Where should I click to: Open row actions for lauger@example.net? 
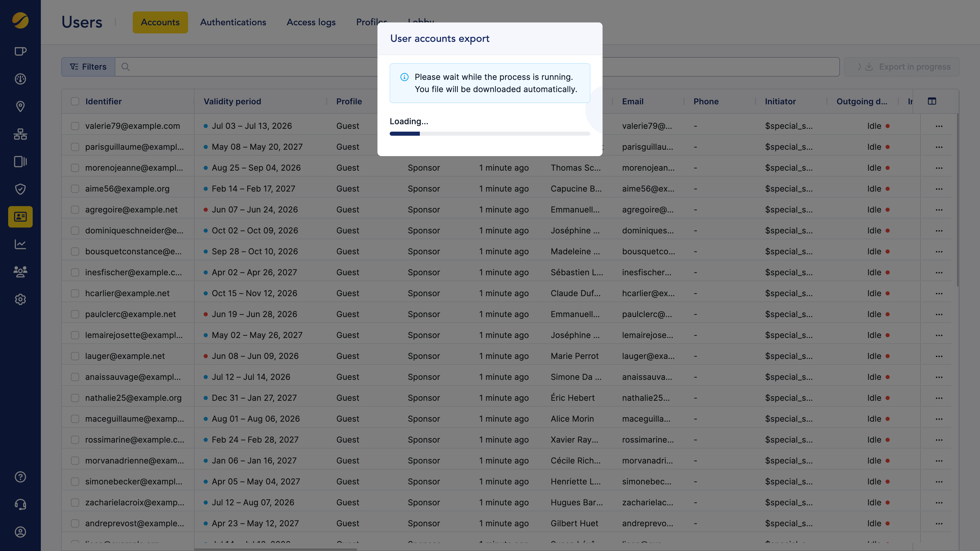point(939,356)
